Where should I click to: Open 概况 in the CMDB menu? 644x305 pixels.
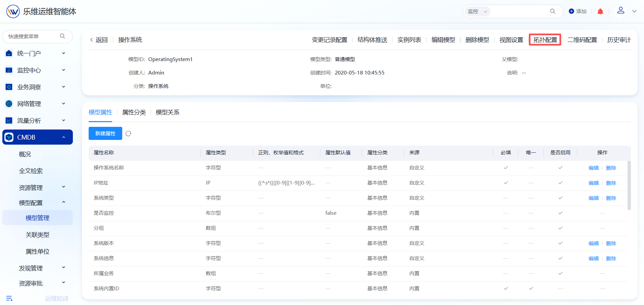point(25,154)
